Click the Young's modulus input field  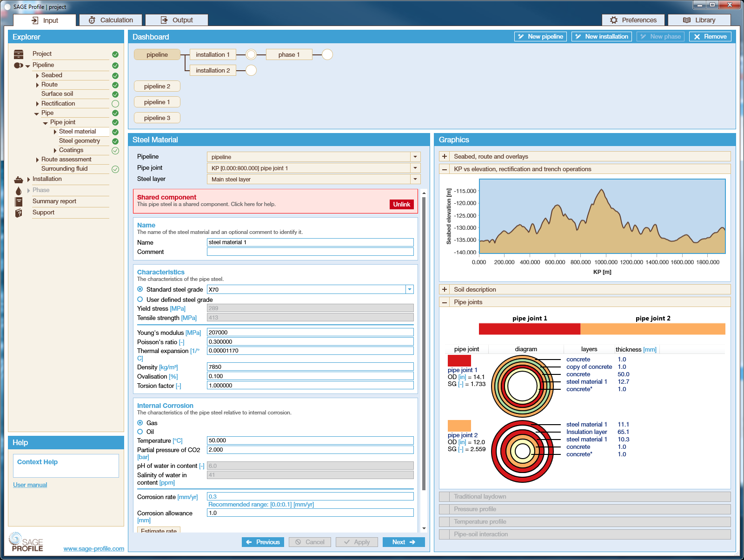pos(310,333)
